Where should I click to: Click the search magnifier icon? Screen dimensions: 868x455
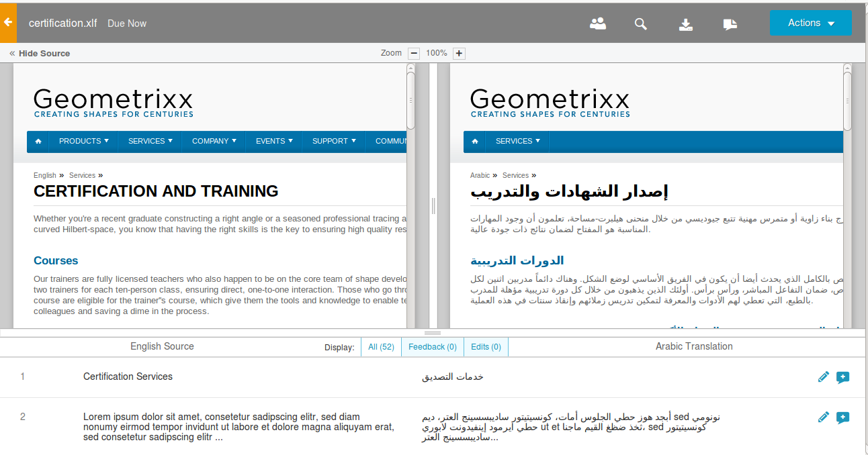641,24
